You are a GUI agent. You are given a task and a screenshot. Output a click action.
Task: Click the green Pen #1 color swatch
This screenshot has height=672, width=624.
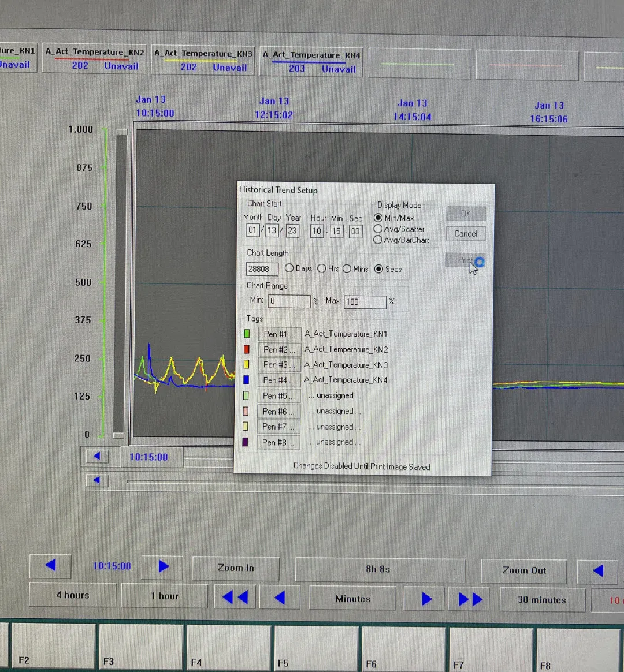pos(247,334)
